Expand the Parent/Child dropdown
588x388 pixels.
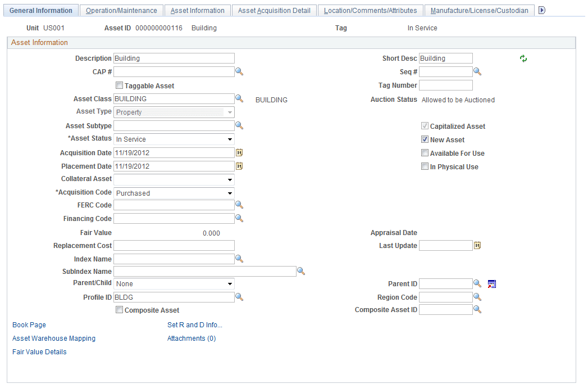click(230, 283)
